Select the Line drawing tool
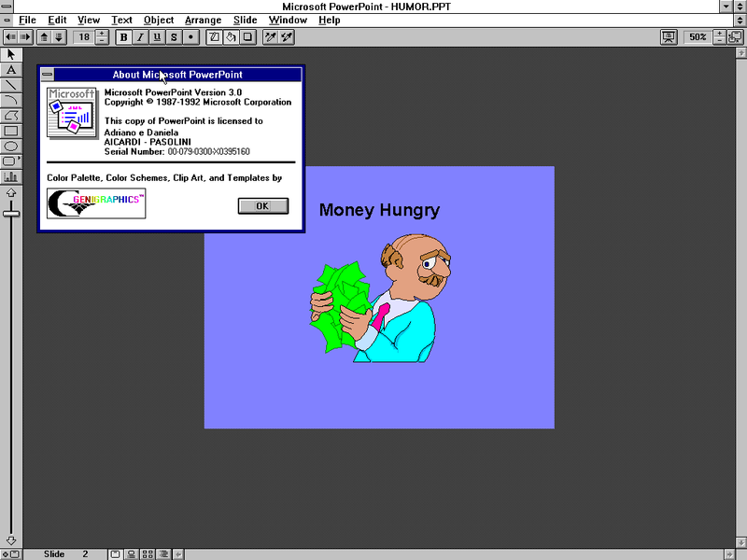Viewport: 747px width, 560px height. [x=11, y=85]
